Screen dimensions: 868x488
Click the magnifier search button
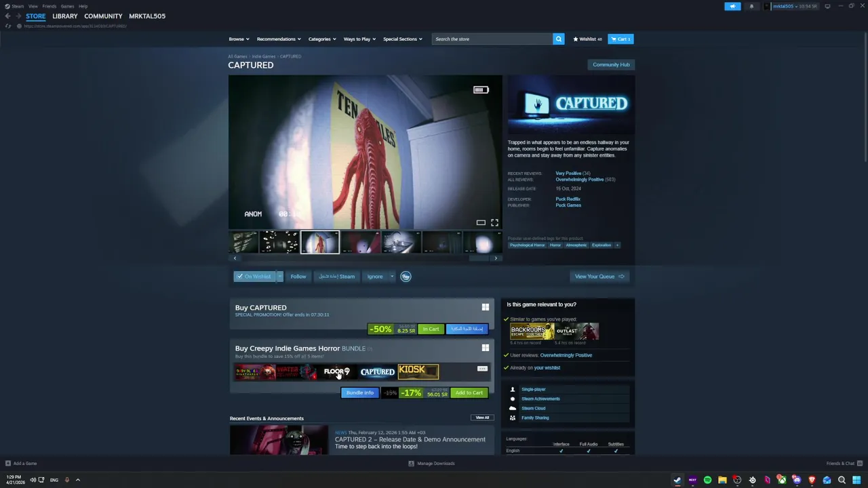click(559, 39)
